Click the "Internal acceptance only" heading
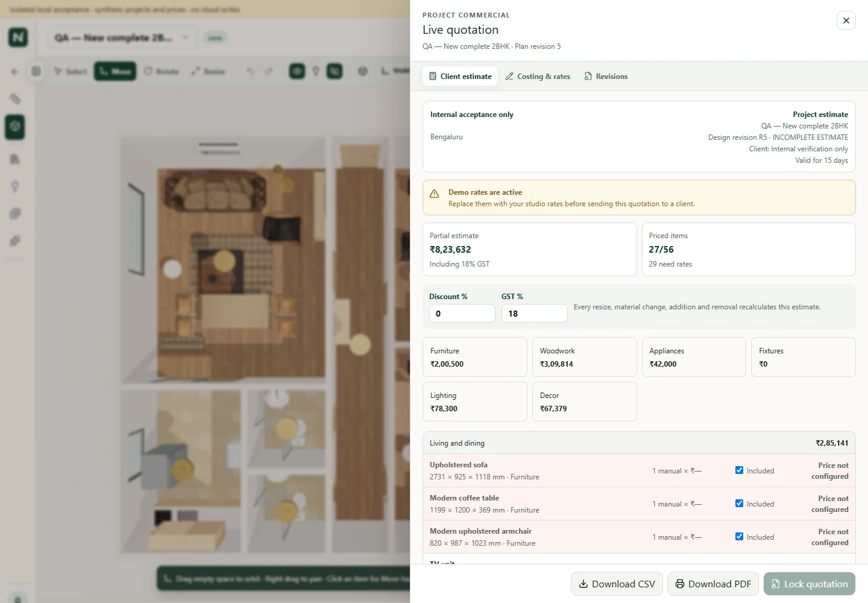This screenshot has width=868, height=603. pos(472,115)
